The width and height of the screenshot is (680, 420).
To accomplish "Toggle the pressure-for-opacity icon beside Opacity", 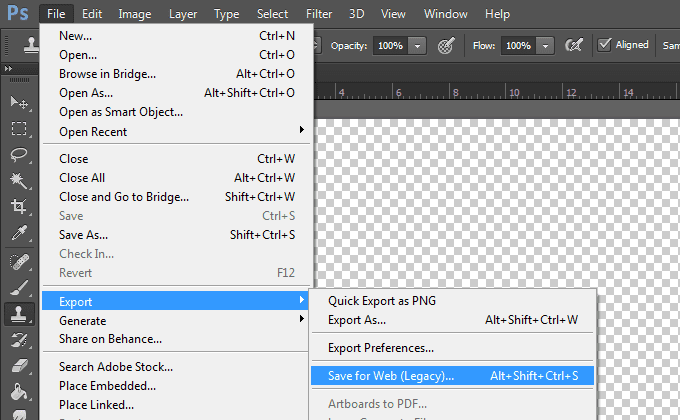I will (x=447, y=45).
